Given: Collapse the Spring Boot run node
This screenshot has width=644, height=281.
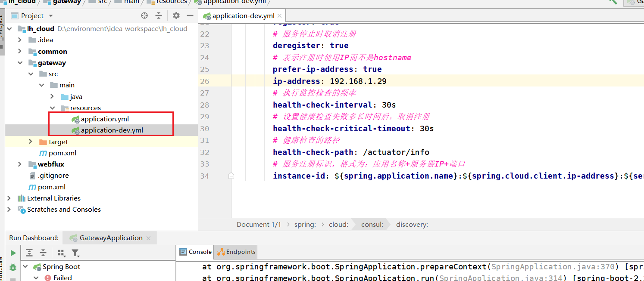Looking at the screenshot, I should click(25, 266).
